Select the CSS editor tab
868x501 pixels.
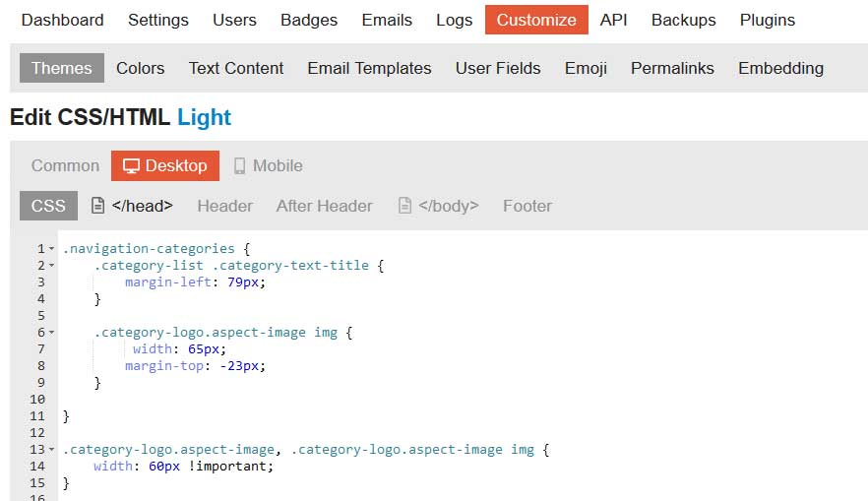48,206
